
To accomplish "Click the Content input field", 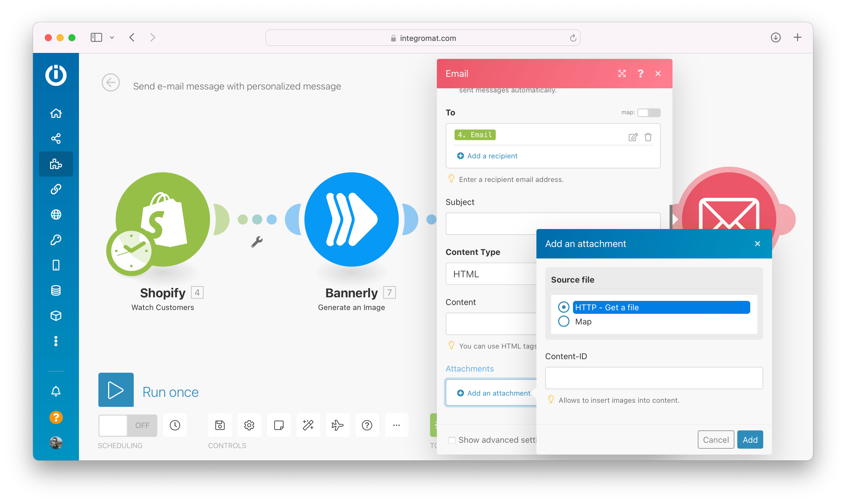I will 491,324.
